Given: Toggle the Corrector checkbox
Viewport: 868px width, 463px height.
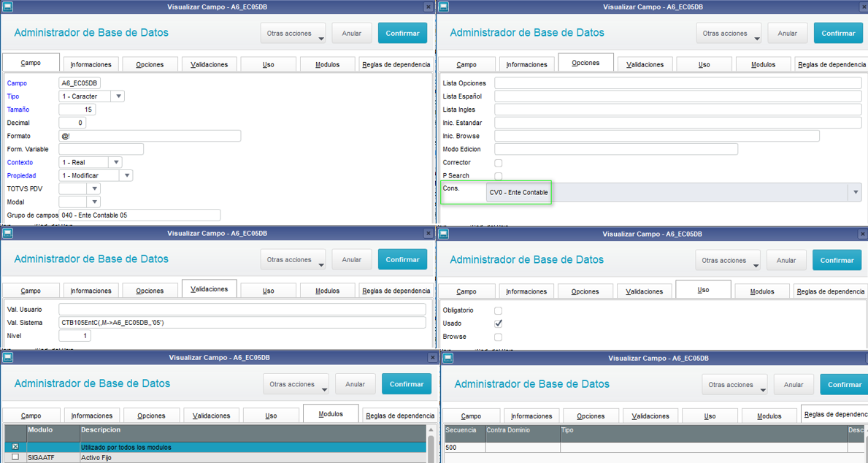Looking at the screenshot, I should pos(498,163).
